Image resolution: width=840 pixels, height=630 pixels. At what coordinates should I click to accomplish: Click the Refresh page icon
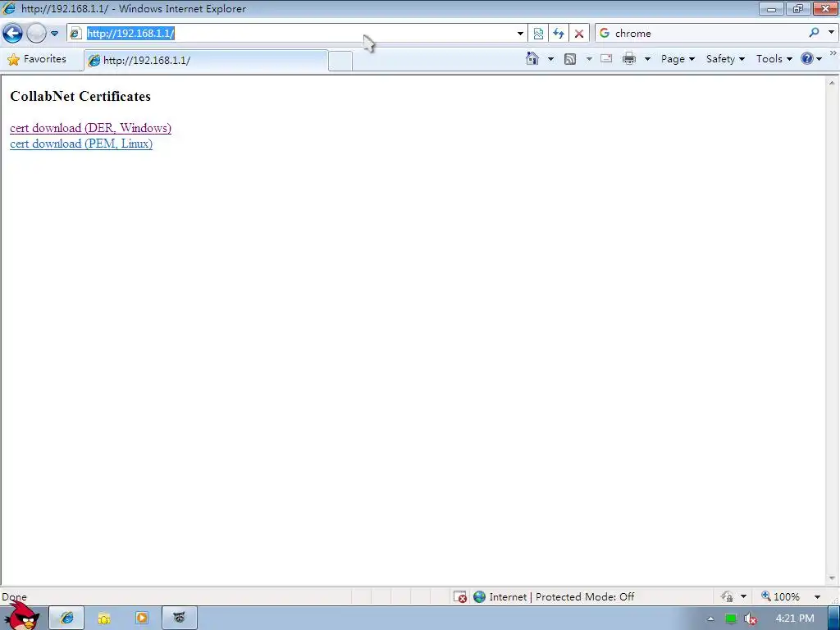[x=559, y=33]
